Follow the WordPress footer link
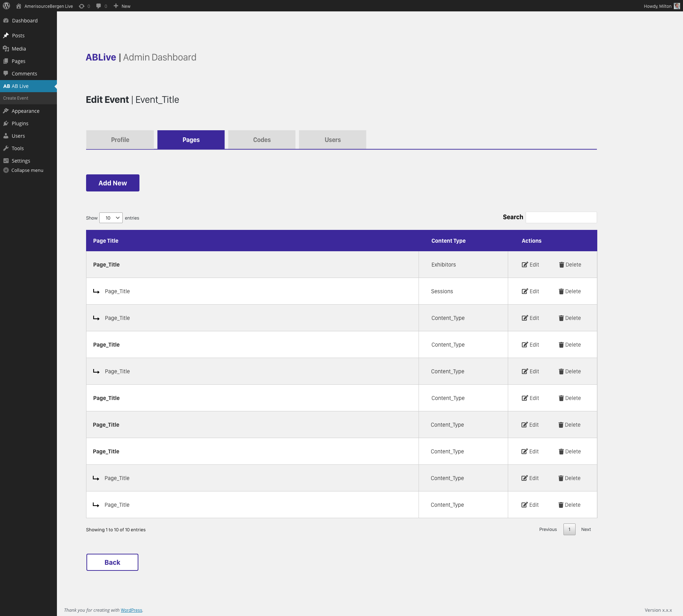Screen dimensions: 683x616 [131, 610]
